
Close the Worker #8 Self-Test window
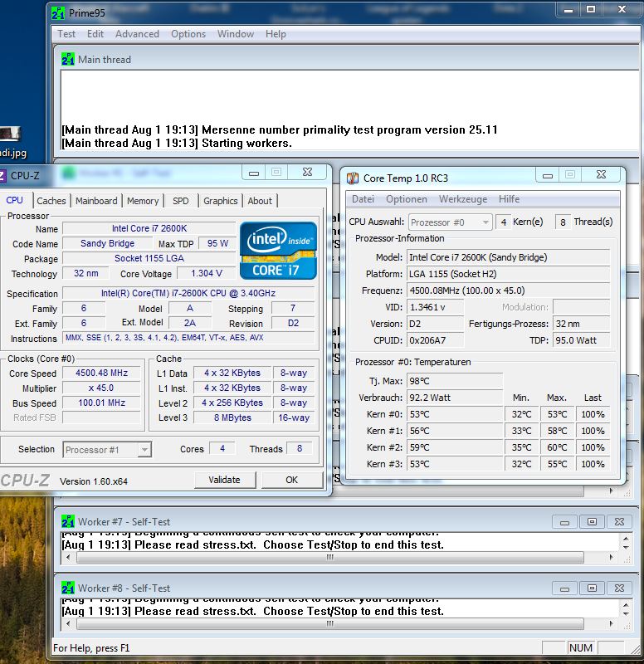point(619,588)
